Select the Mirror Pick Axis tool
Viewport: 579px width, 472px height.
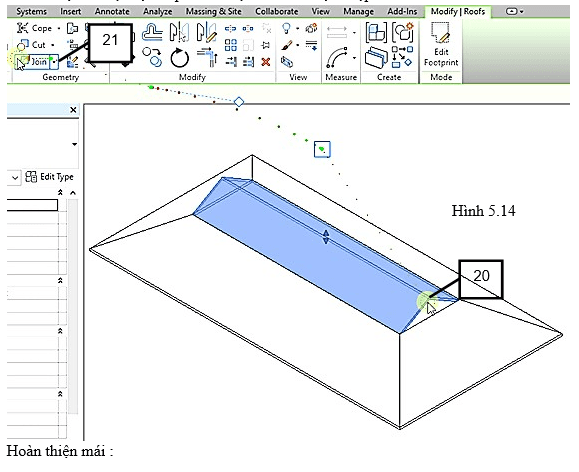(x=179, y=31)
